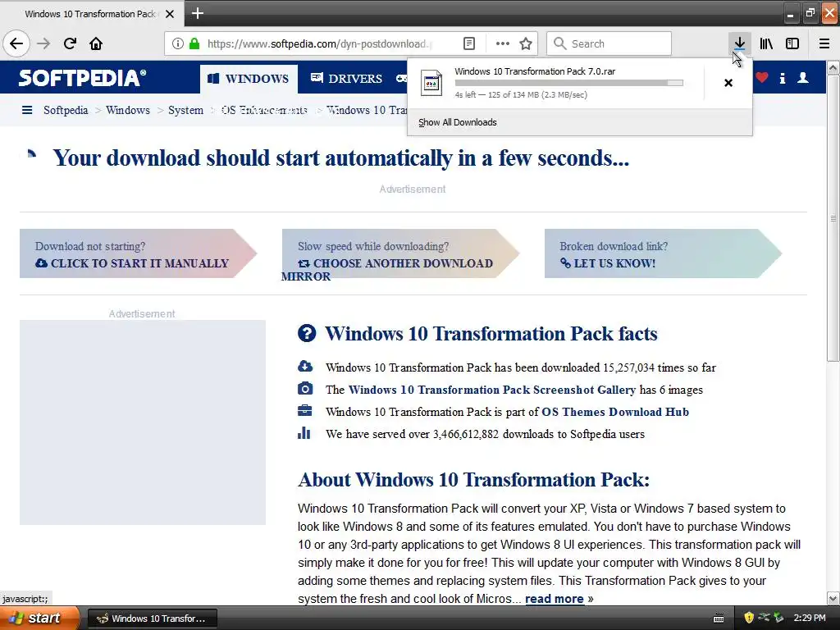
Task: Select the Windows 10 Transformation Pack tab
Action: [x=91, y=14]
